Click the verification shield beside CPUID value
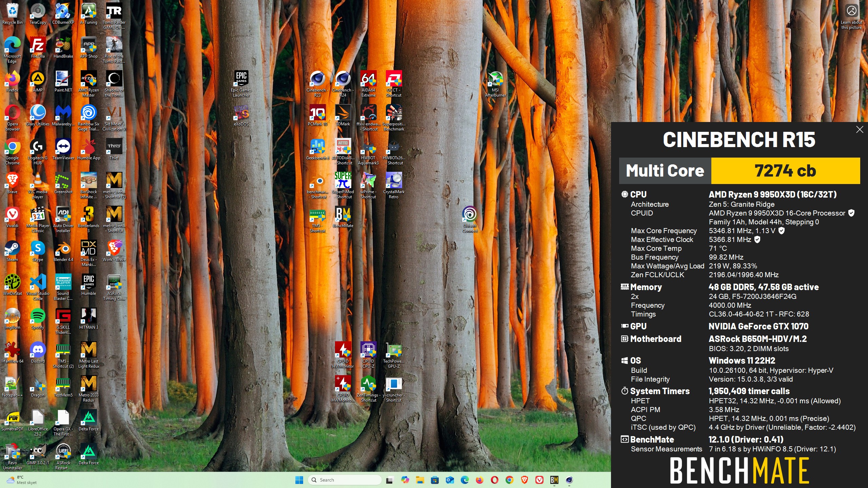 pyautogui.click(x=851, y=213)
